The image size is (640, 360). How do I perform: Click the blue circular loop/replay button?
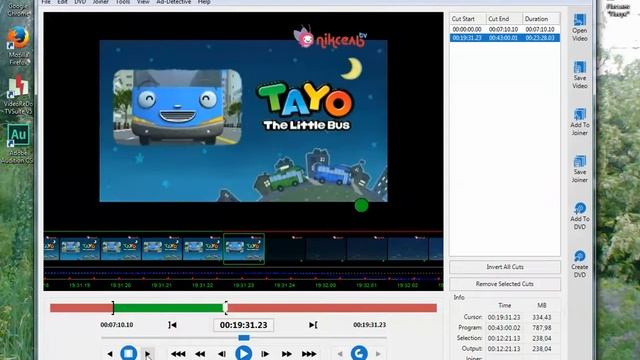click(359, 353)
